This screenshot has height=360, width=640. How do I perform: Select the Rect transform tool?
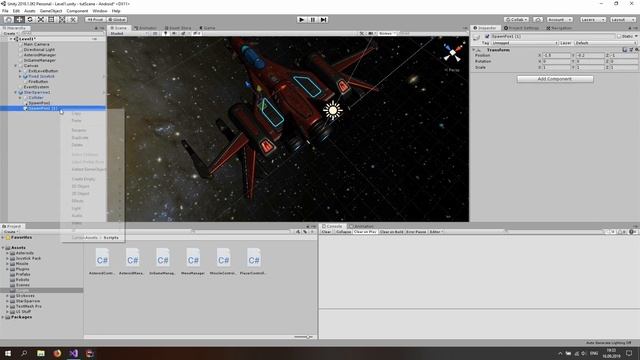point(51,20)
